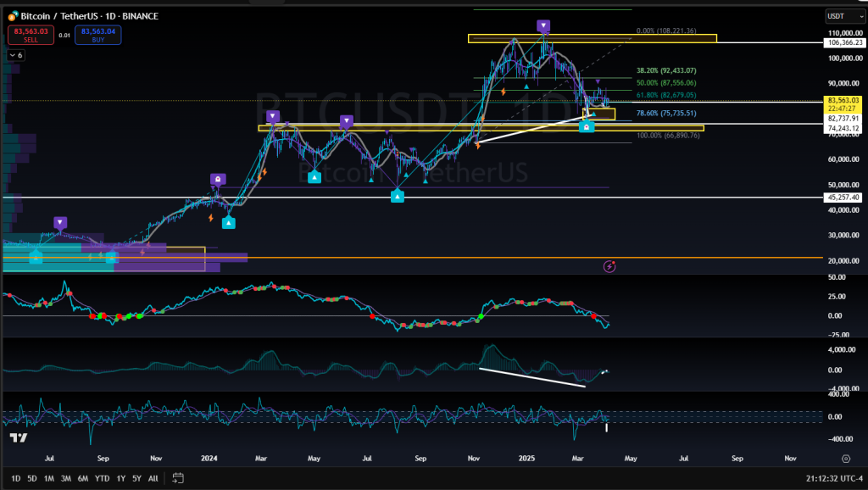Click the blue BUY button
Viewport: 868px width, 490px height.
[x=98, y=35]
